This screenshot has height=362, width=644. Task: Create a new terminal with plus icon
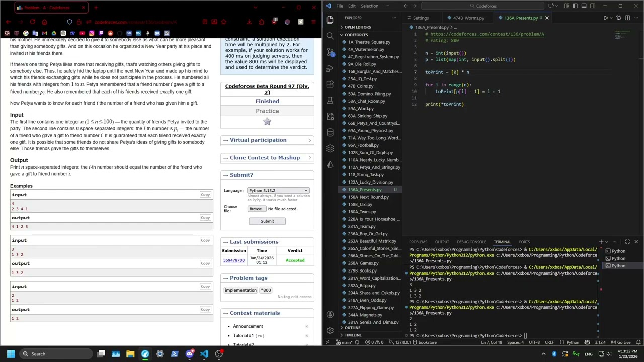[x=601, y=242]
